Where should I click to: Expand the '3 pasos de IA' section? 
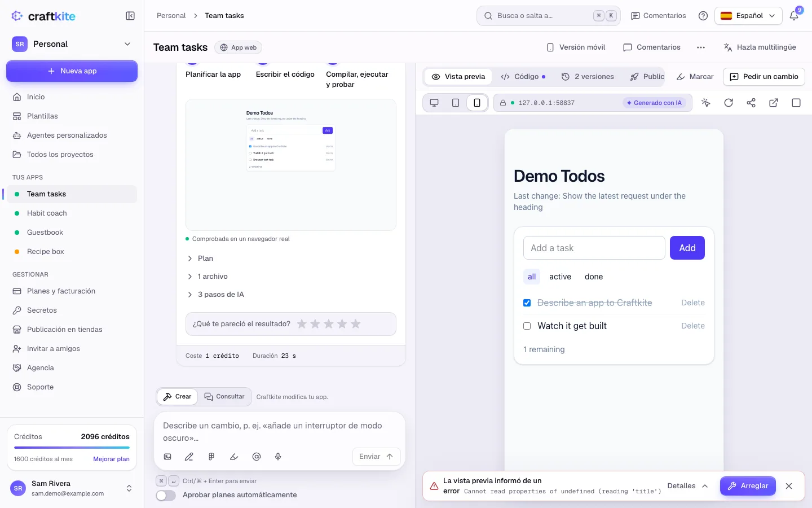click(x=215, y=295)
